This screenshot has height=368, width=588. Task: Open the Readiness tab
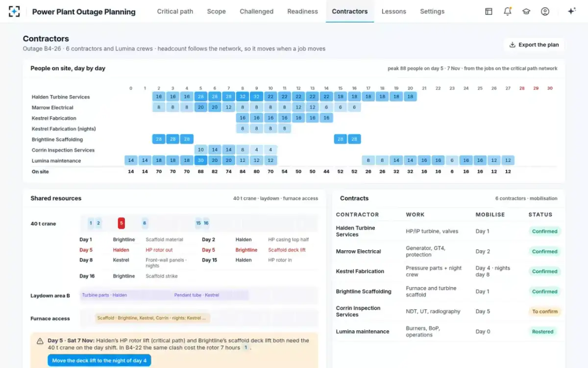[x=302, y=11]
